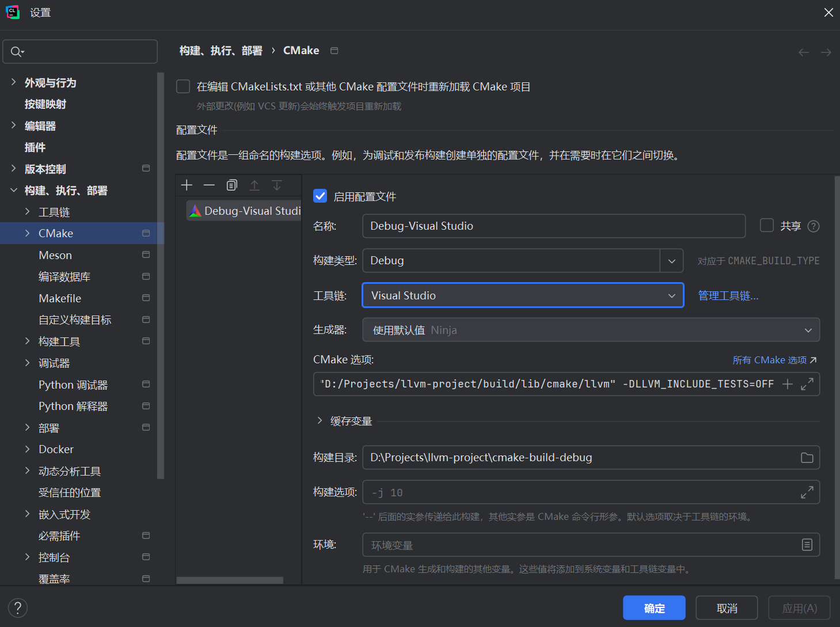Expand Docker tree node
Viewport: 840px width, 627px height.
27,449
